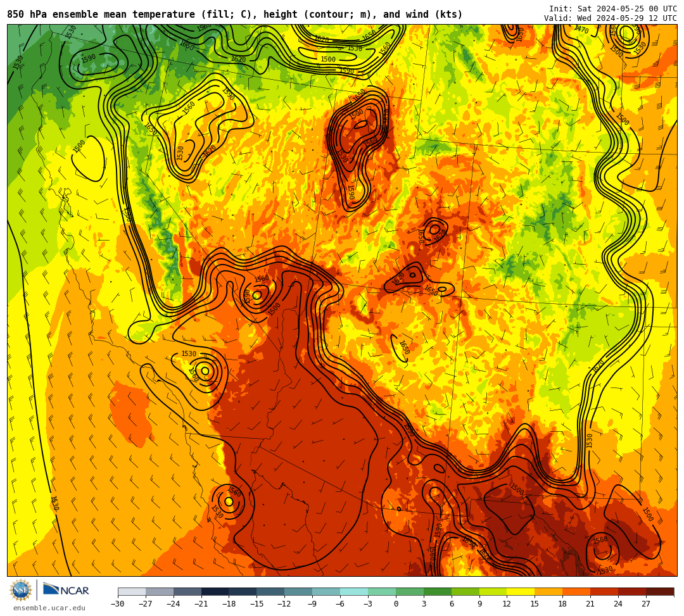Pick colorbar swatch between -3 and 0
The width and height of the screenshot is (684, 616).
[382, 591]
